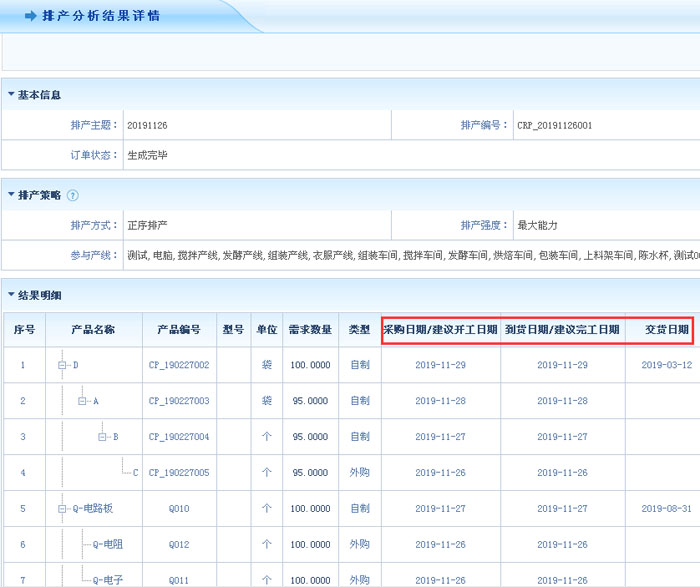Collapse the 基本信息 section

[x=11, y=95]
